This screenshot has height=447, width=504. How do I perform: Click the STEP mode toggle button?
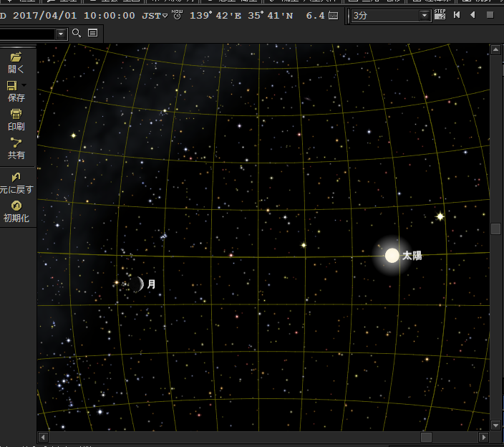[440, 14]
